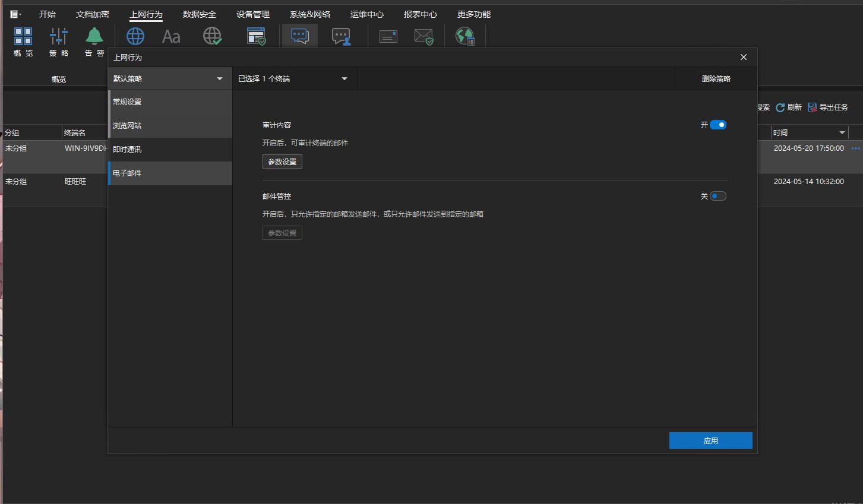Click the chat bubble with user icon
Viewport: 863px width, 504px height.
pyautogui.click(x=341, y=37)
